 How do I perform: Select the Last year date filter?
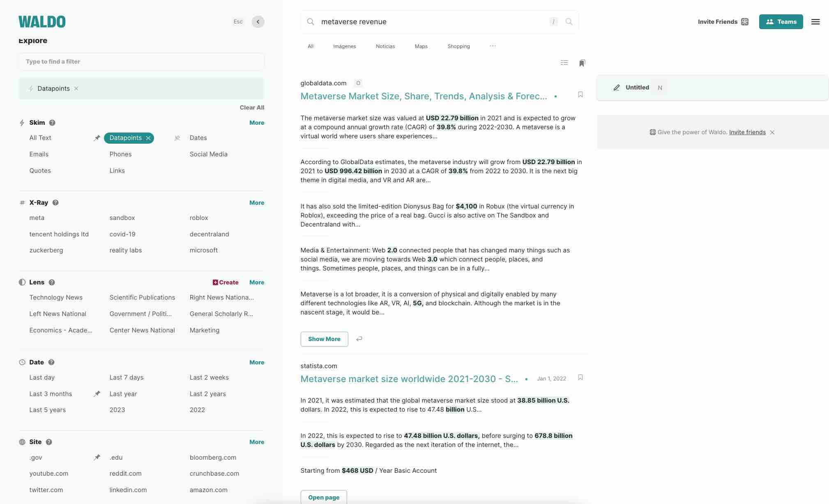[x=123, y=394]
